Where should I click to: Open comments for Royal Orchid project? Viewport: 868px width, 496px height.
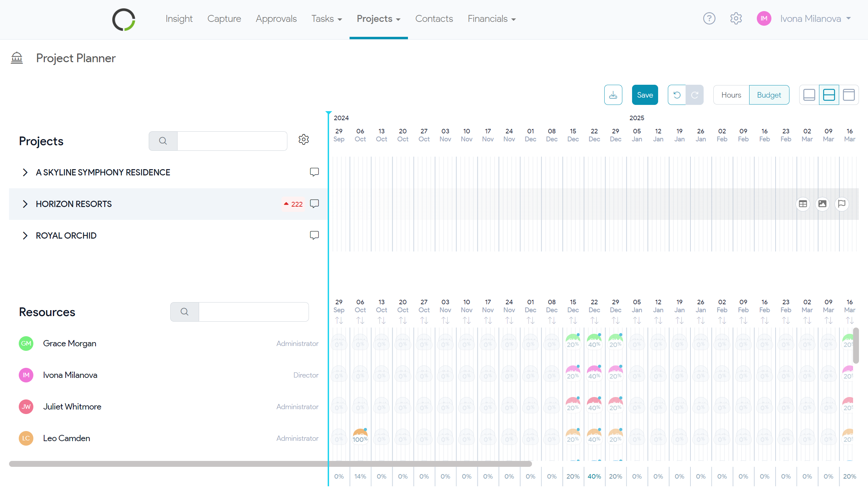[x=314, y=235]
